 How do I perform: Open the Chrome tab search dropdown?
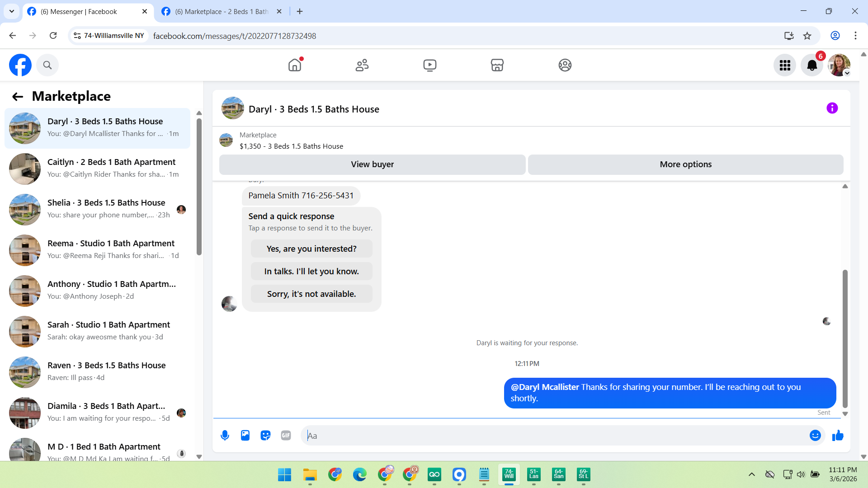12,11
